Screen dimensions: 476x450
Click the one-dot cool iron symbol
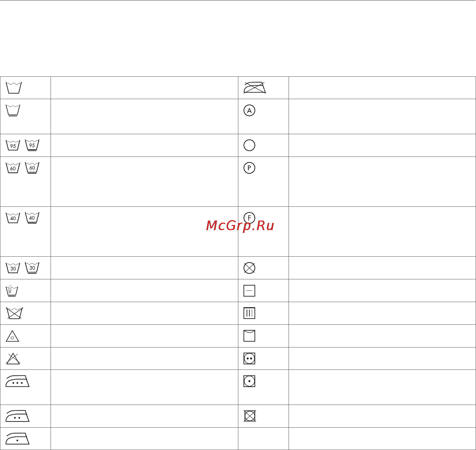18,439
